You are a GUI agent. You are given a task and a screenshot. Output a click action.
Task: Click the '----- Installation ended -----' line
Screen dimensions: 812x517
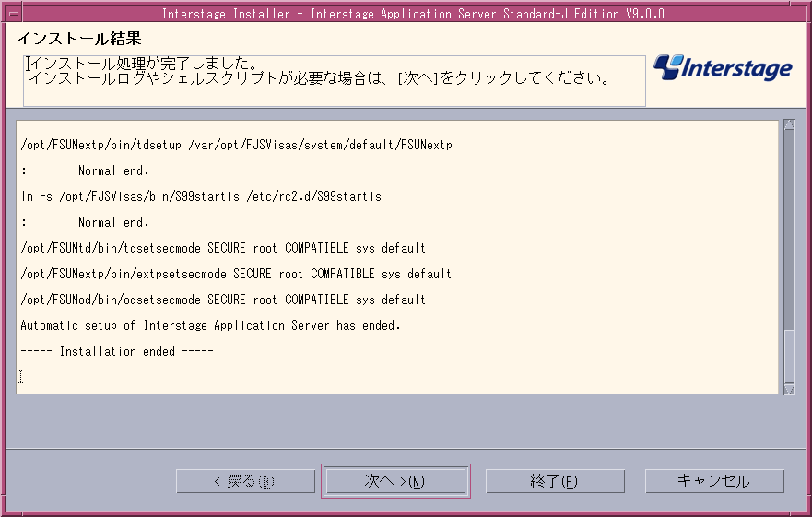117,351
